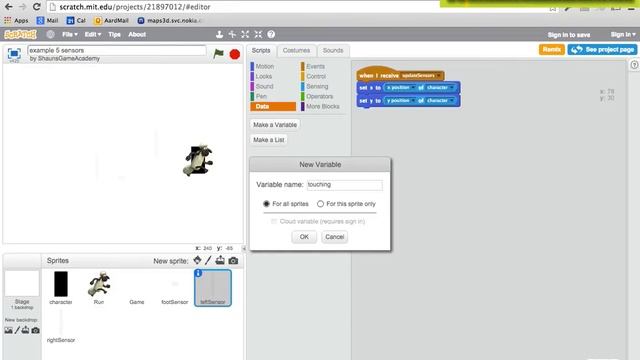Choose backdrop from library
640x360 pixels.
pyautogui.click(x=8, y=330)
